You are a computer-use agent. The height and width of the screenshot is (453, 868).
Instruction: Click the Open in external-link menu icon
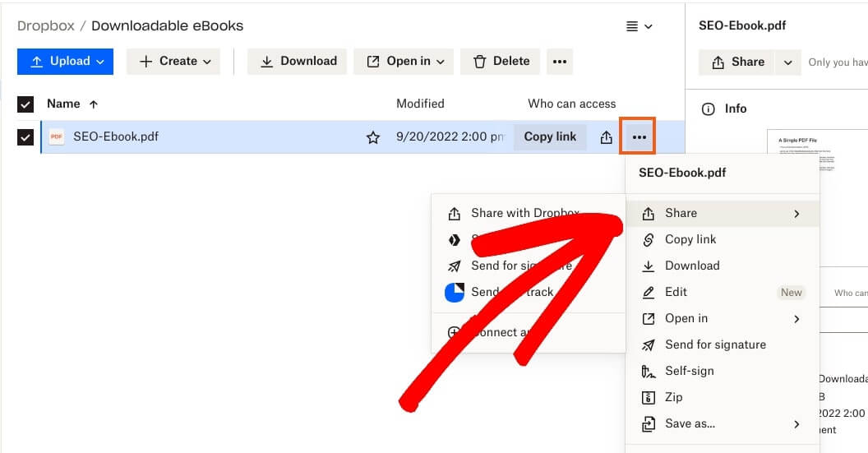point(649,319)
